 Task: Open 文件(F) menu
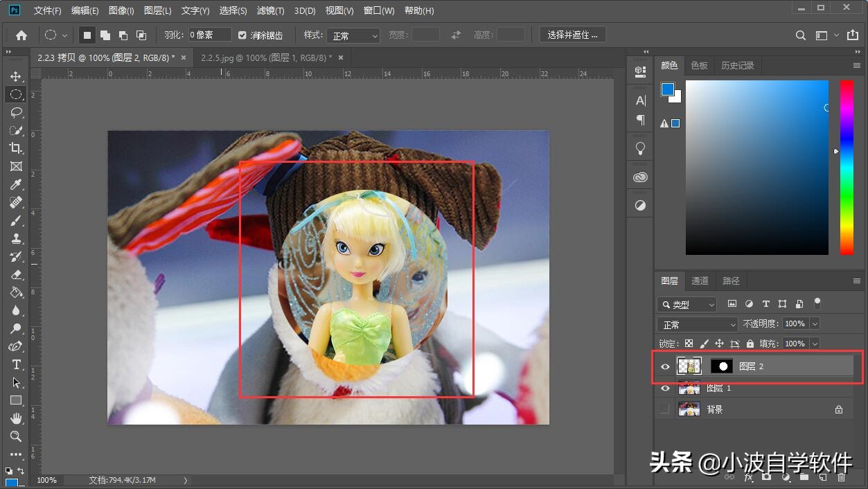[48, 10]
